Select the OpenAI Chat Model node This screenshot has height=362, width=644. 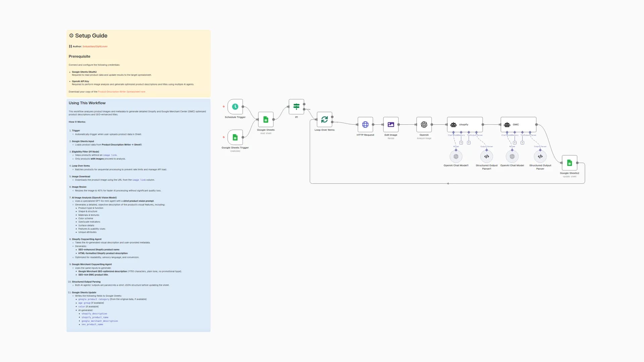click(x=512, y=156)
